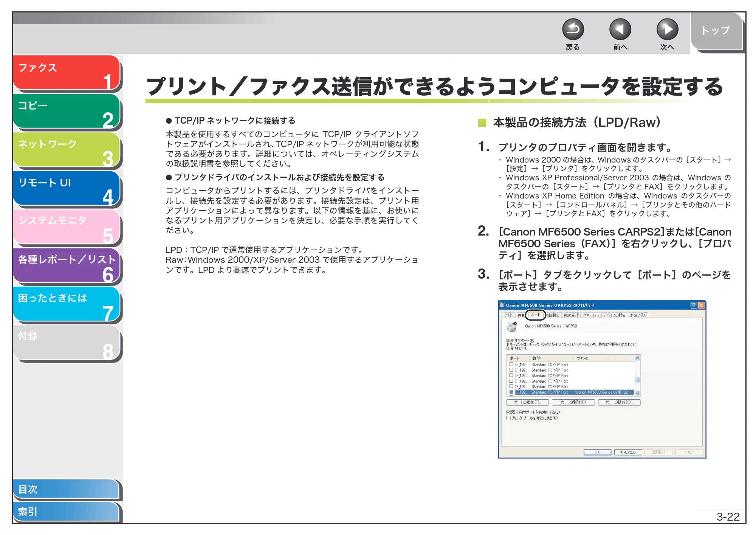This screenshot has height=535, width=756.
Task: Open chapter 5 システムモニタ tab
Action: (x=66, y=227)
